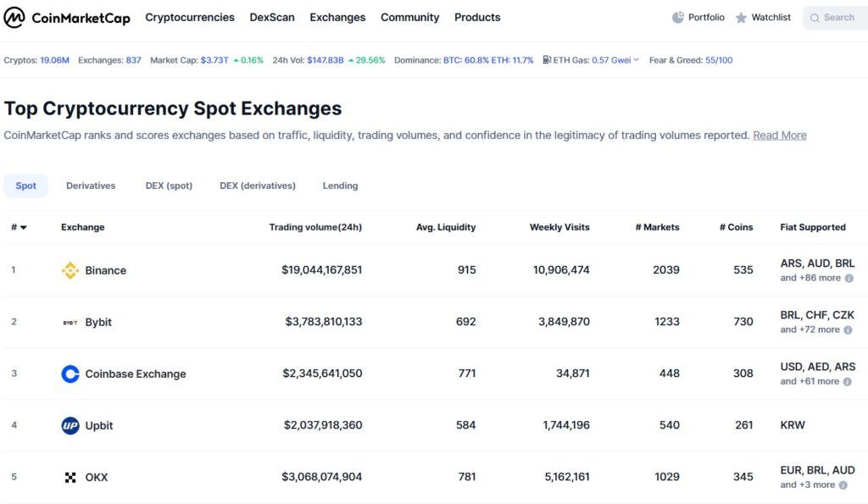Sort by rank number column arrow
Screen dimensions: 868x504
[23, 227]
